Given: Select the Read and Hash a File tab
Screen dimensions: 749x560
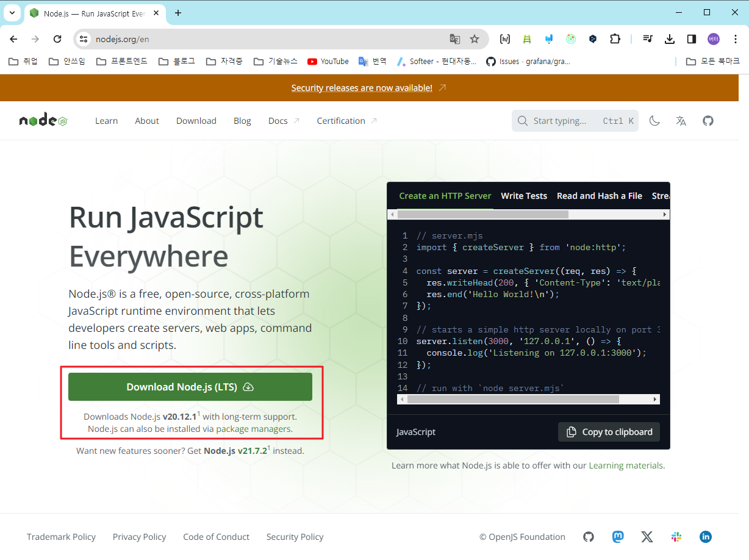Looking at the screenshot, I should [600, 196].
